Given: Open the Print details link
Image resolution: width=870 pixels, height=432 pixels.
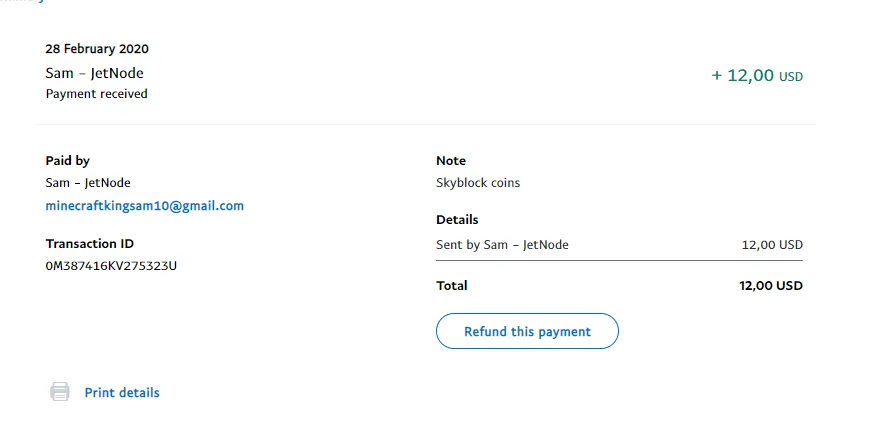Looking at the screenshot, I should 122,393.
